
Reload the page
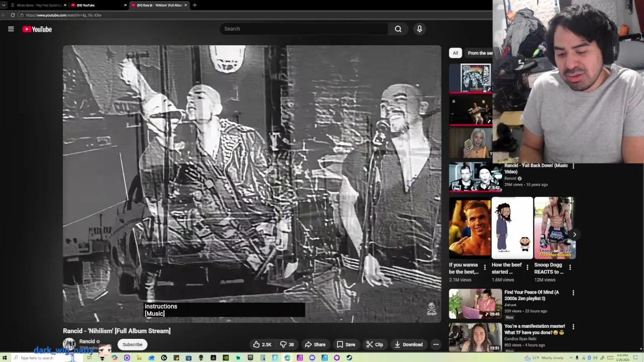click(13, 15)
